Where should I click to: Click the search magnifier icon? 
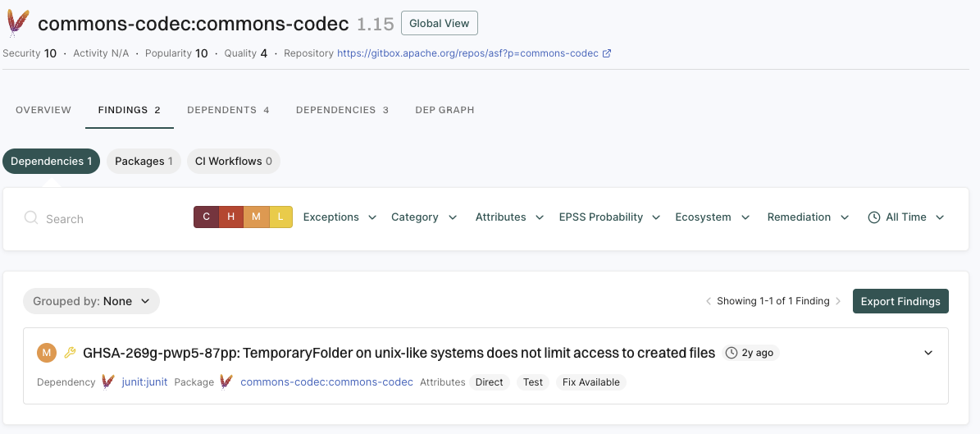point(31,218)
